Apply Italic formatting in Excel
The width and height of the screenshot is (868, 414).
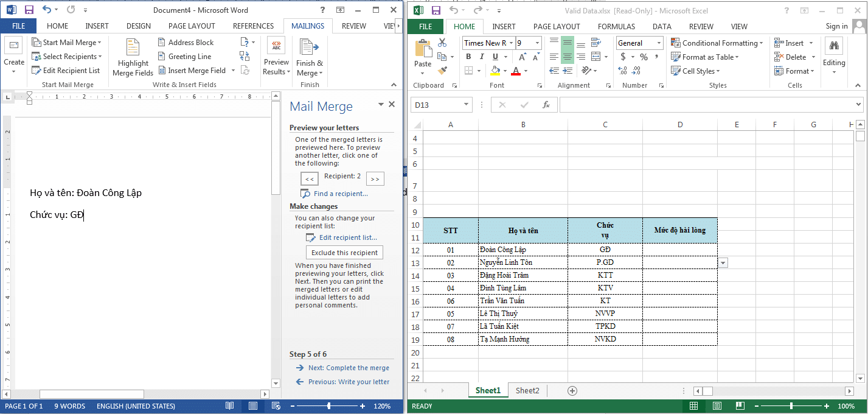pos(483,57)
